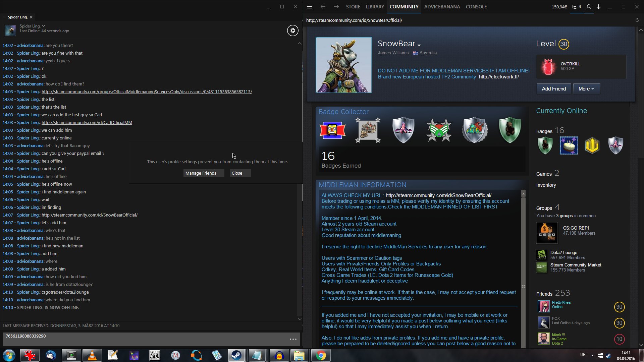Go back with the left arrow
The image size is (644, 362).
tap(323, 7)
